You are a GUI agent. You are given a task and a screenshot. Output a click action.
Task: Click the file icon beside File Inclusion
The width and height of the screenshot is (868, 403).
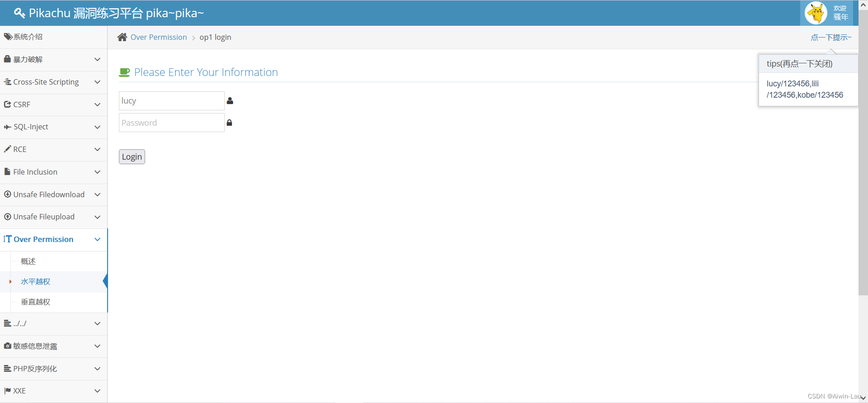pos(7,171)
